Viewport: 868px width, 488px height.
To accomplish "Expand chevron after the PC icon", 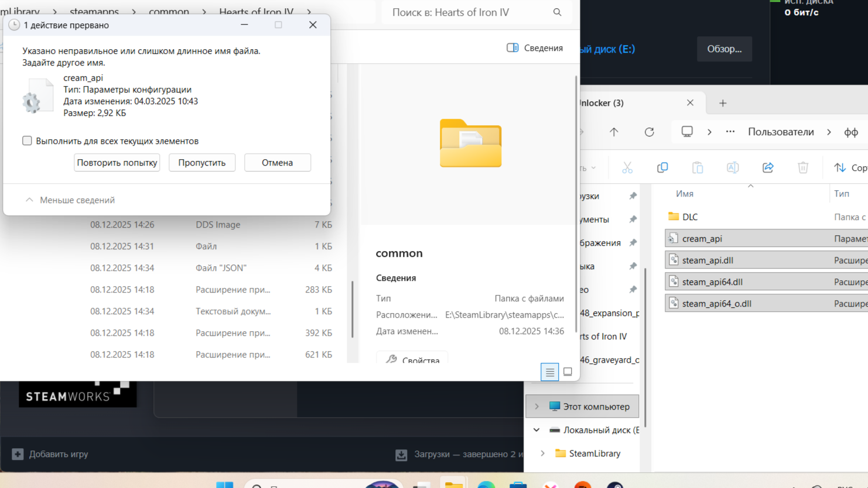I will 709,132.
